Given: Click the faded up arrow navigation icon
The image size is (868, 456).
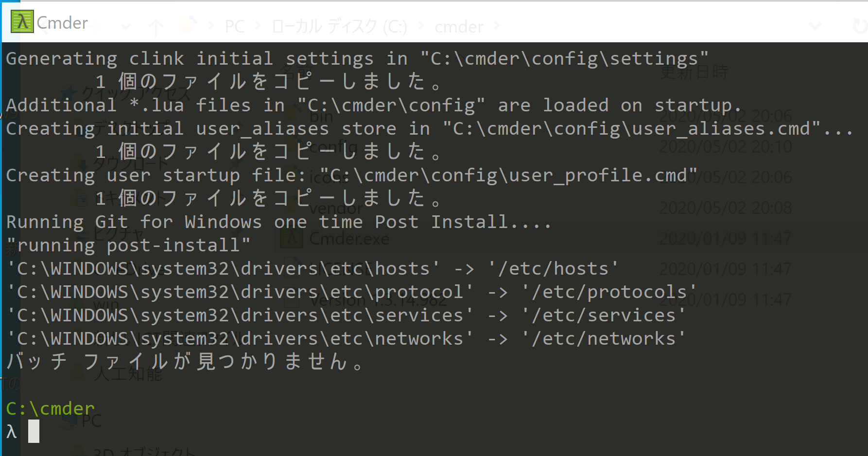Looking at the screenshot, I should click(x=156, y=28).
